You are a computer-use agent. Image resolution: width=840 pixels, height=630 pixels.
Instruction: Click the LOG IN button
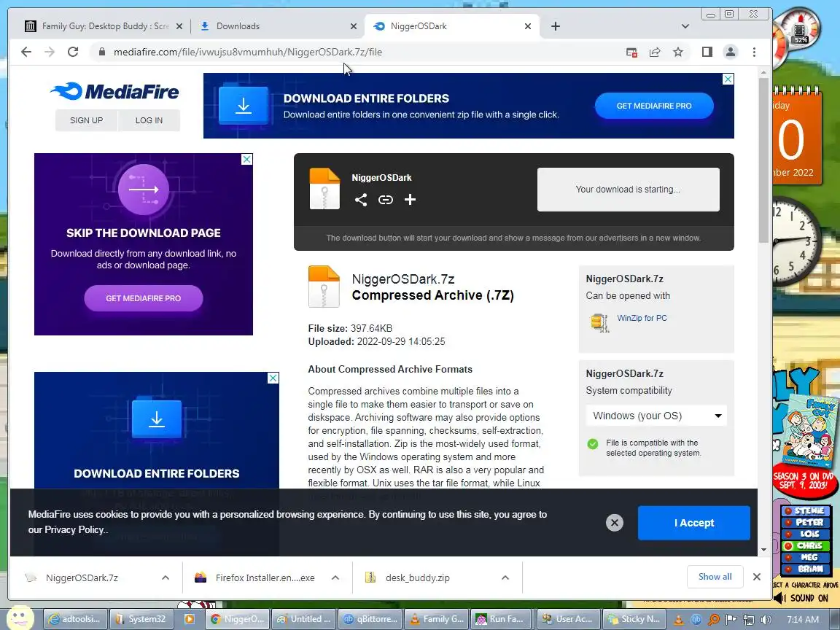pyautogui.click(x=149, y=120)
